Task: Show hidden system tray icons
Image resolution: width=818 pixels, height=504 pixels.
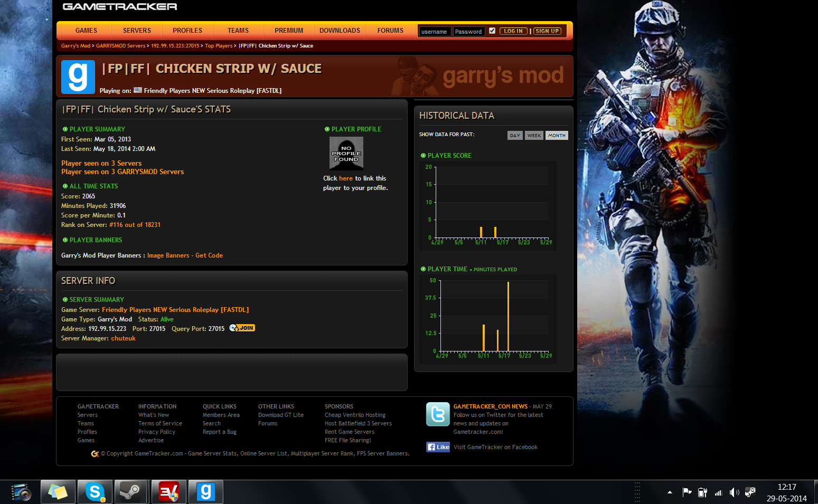Action: click(670, 492)
